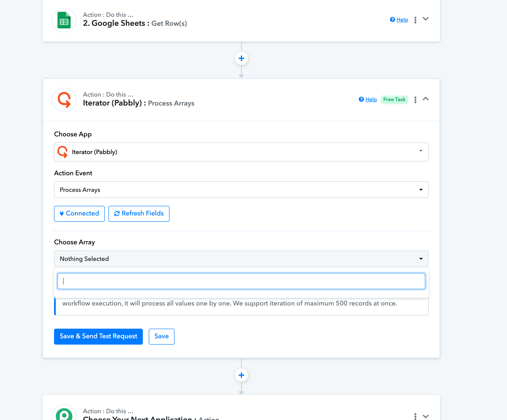This screenshot has height=420, width=507.
Task: Open the Choose Array dropdown
Action: click(x=241, y=259)
